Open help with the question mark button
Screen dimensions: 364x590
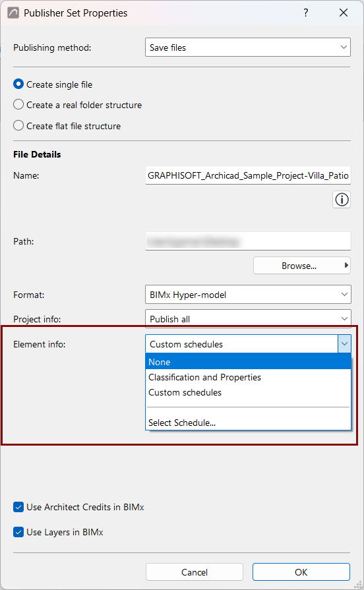[306, 13]
